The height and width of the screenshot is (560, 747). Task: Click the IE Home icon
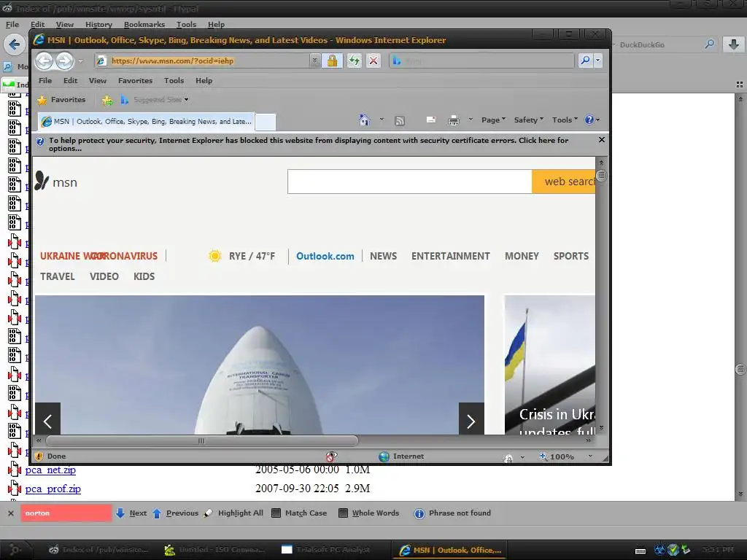(x=365, y=120)
